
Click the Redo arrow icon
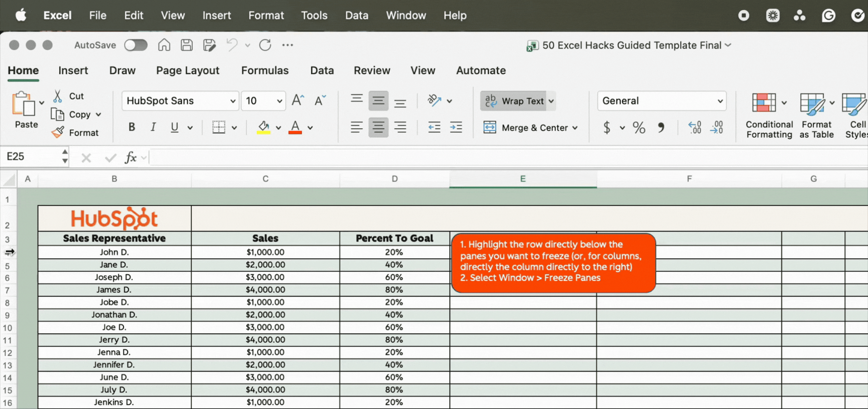(265, 45)
